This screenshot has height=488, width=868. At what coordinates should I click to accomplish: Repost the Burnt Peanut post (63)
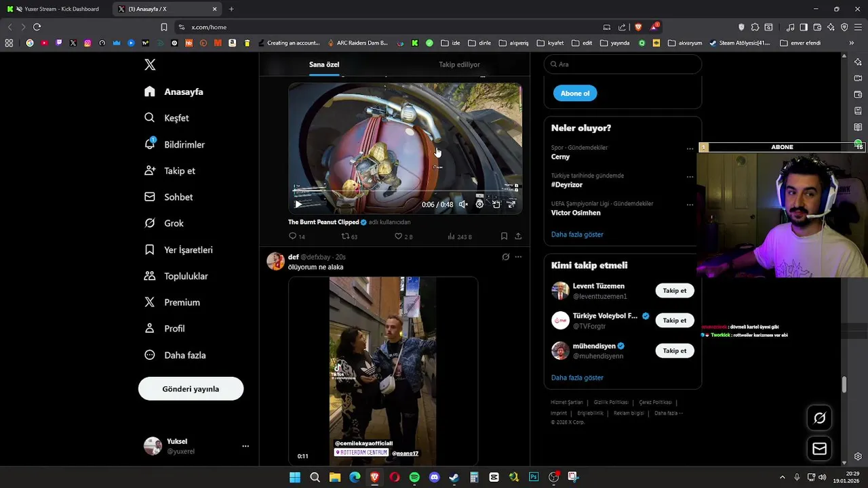point(349,237)
